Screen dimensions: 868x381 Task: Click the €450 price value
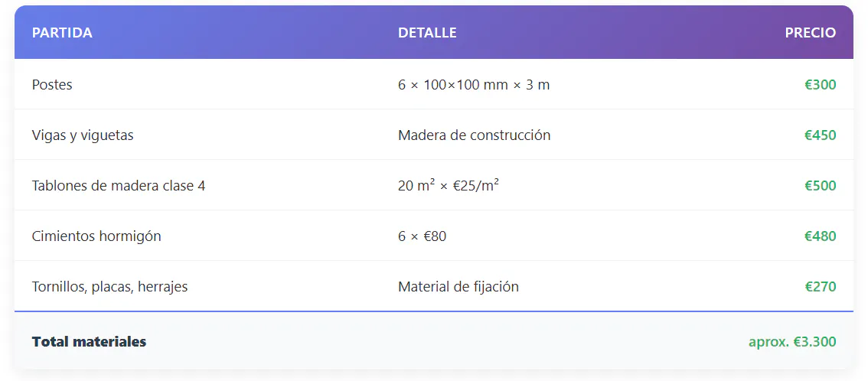pyautogui.click(x=820, y=135)
